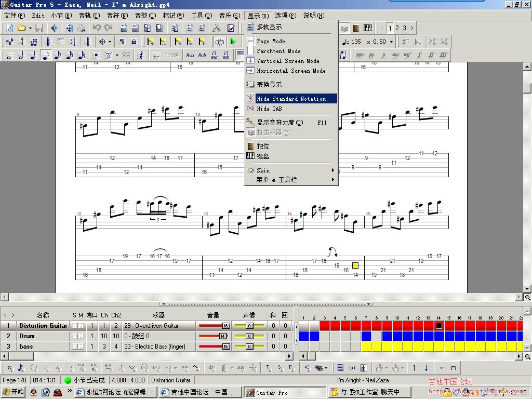Go to page 2 in toolbar
This screenshot has width=532, height=399.
(x=397, y=28)
